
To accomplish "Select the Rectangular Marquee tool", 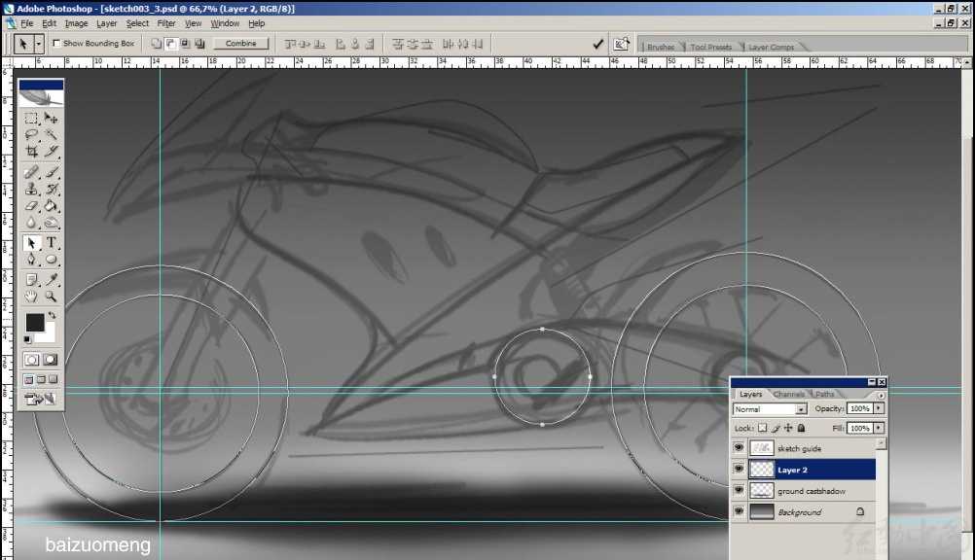I will click(31, 118).
